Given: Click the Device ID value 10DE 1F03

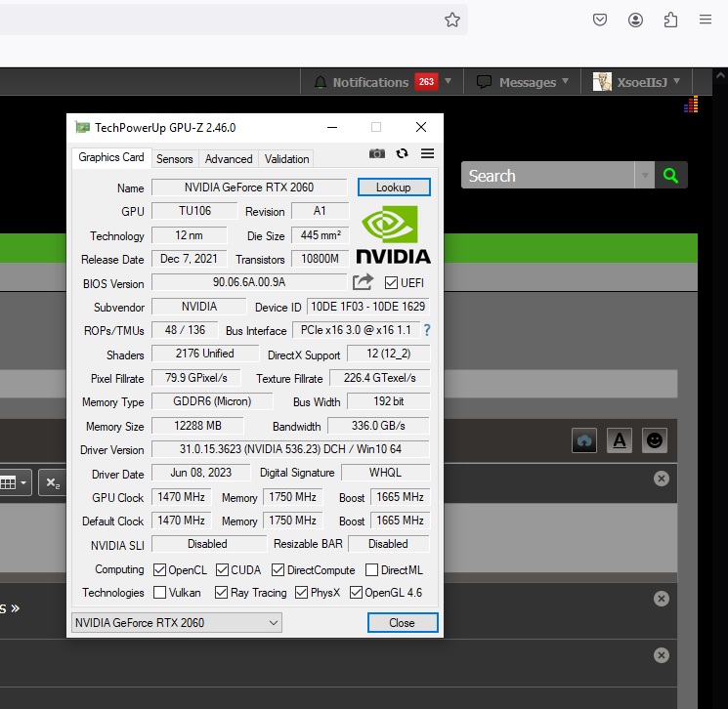Looking at the screenshot, I should (x=367, y=307).
